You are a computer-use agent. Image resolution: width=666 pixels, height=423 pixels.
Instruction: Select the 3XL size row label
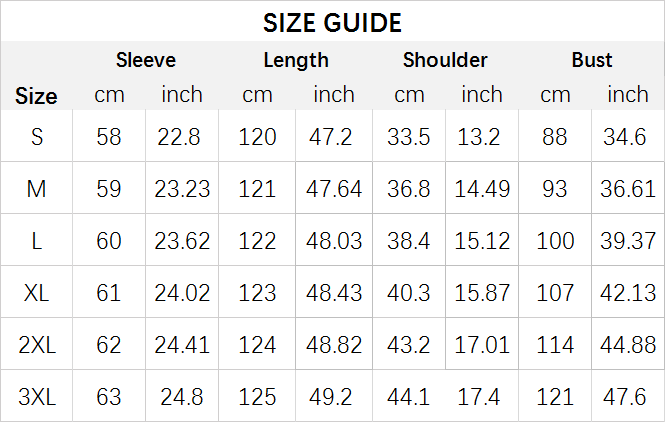coord(37,397)
